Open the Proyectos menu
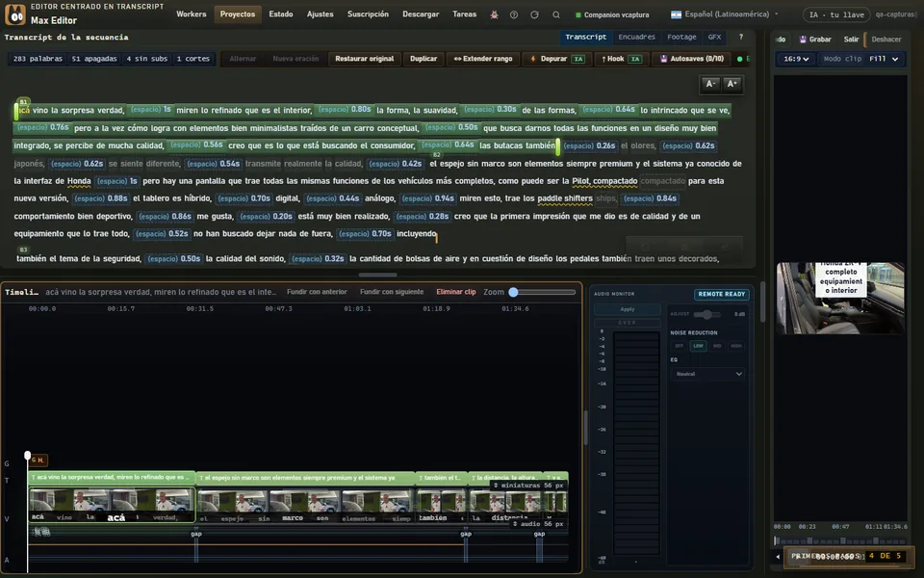Image resolution: width=924 pixels, height=578 pixels. 238,14
